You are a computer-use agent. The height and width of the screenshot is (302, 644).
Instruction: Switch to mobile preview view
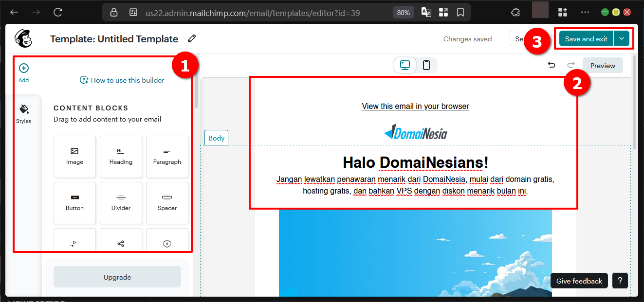(426, 65)
